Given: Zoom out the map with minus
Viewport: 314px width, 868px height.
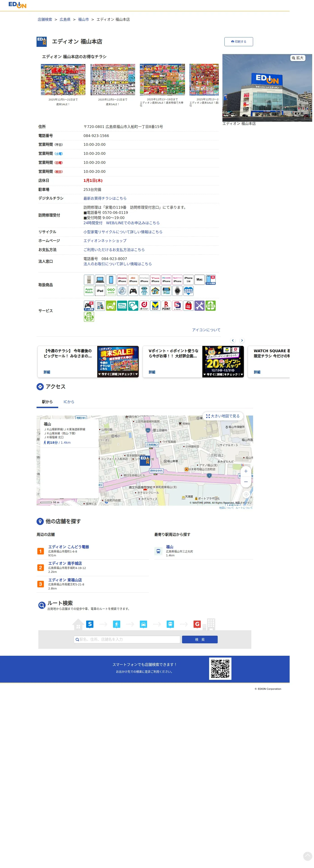Looking at the screenshot, I should [x=246, y=482].
